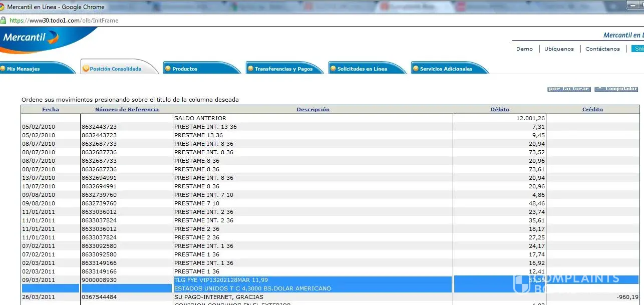This screenshot has height=305, width=644.
Task: Click the date 09/03/2011
Action: click(x=39, y=280)
